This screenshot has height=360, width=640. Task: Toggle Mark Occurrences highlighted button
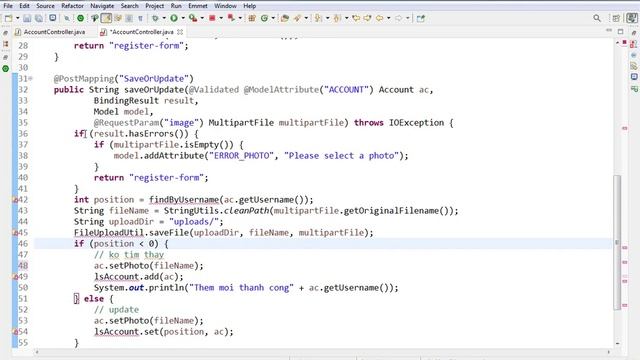point(106,18)
